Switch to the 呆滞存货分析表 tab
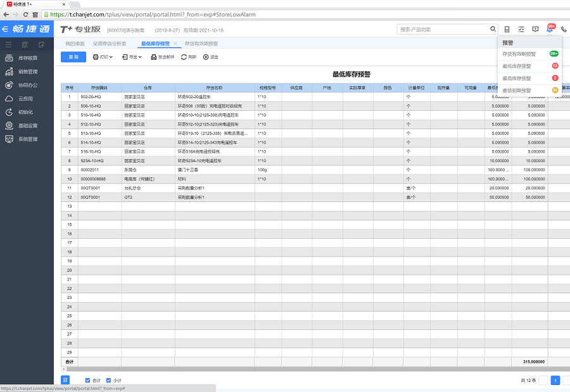The width and height of the screenshot is (570, 392). point(110,44)
